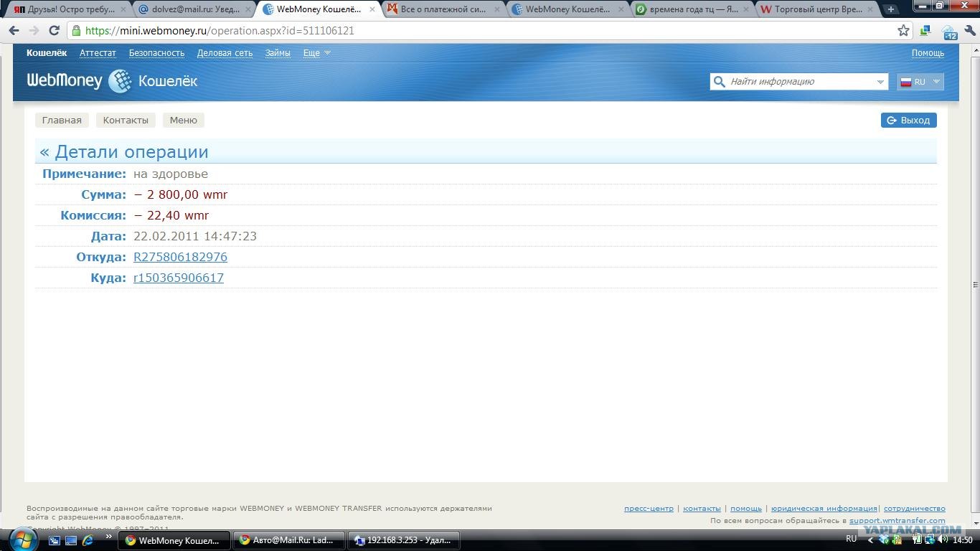
Task: Switch to the 'Друзья! Остро требу...' tab
Action: tap(69, 9)
